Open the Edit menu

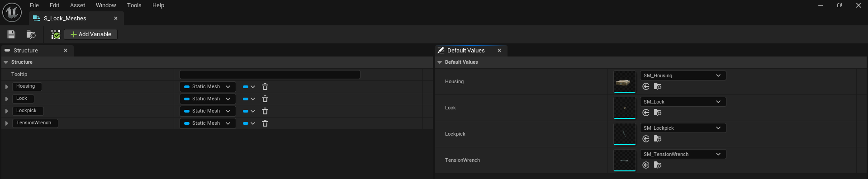[55, 5]
